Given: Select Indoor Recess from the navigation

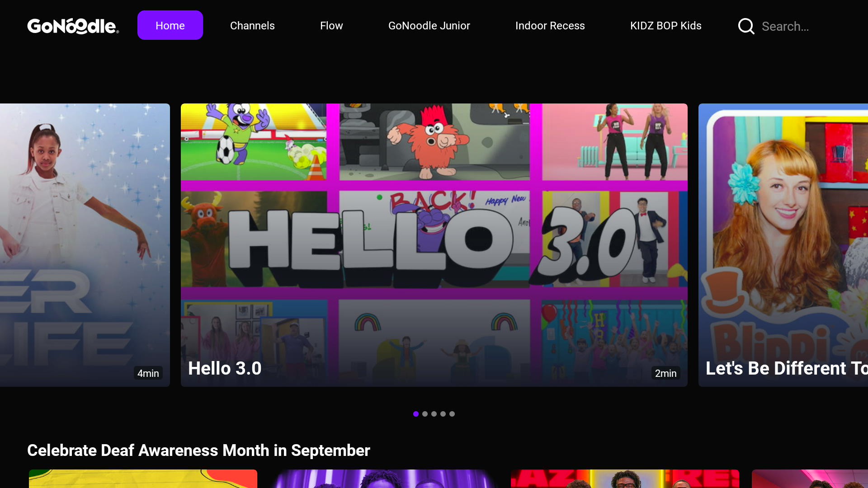Looking at the screenshot, I should coord(550,25).
